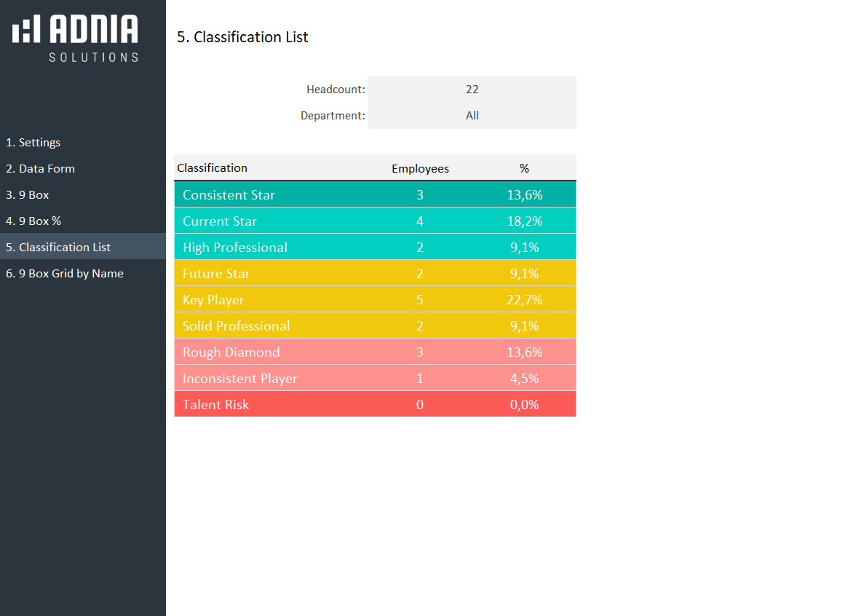Select the Rough Diamond row

pos(231,352)
